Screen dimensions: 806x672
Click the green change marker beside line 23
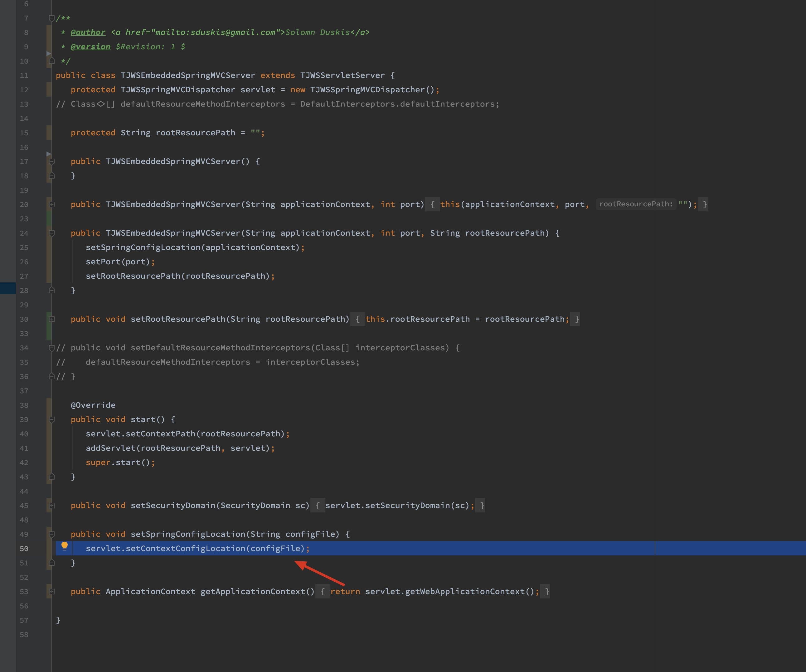click(49, 218)
